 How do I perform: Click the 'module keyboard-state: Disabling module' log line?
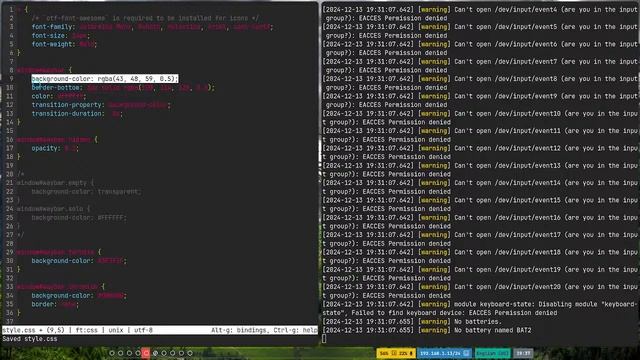click(x=480, y=309)
